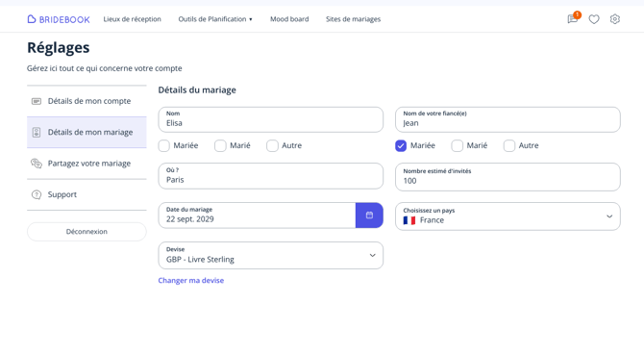Click the Support question mark icon
Image resolution: width=644 pixels, height=355 pixels.
[37, 194]
